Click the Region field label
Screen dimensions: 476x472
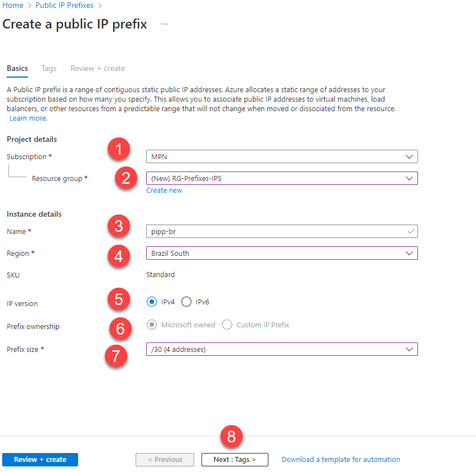click(x=18, y=254)
